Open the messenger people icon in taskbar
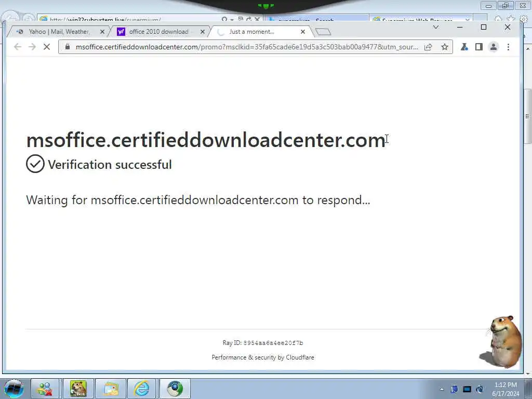 (x=45, y=389)
